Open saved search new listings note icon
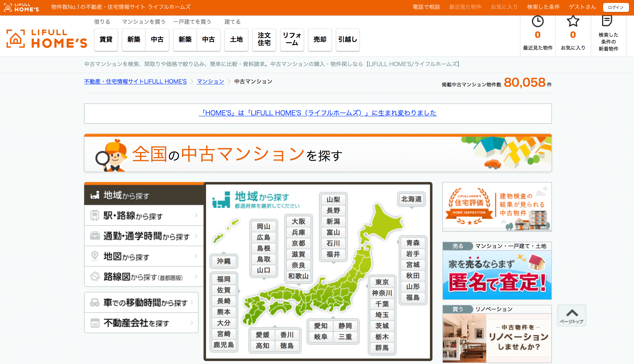The height and width of the screenshot is (364, 634). 607,20
